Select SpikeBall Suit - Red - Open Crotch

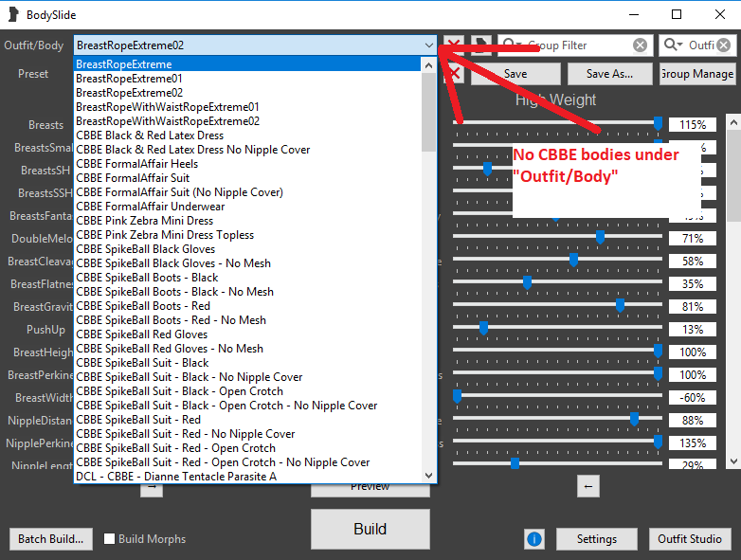coord(247,447)
